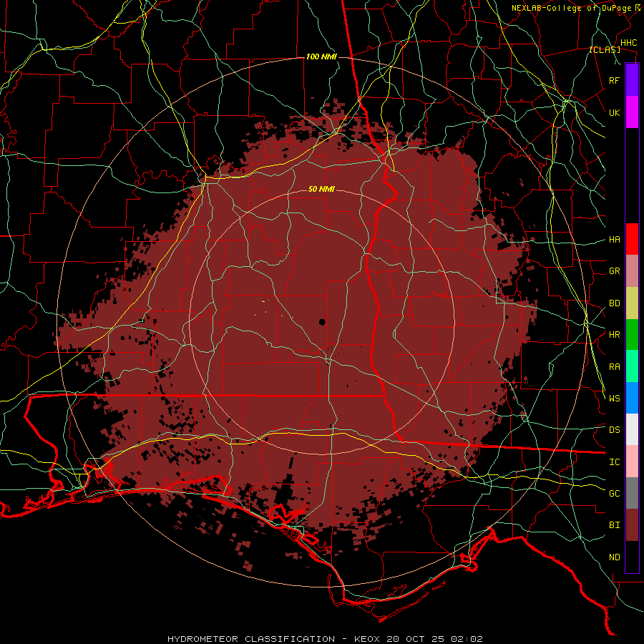644x644 pixels.
Task: Click the UK magenta legend swatch
Action: tap(632, 112)
